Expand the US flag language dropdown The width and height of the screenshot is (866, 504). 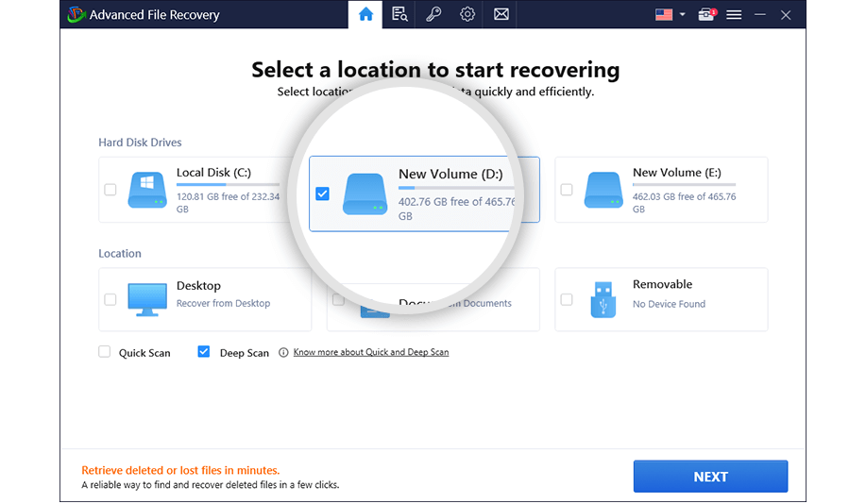coord(671,14)
